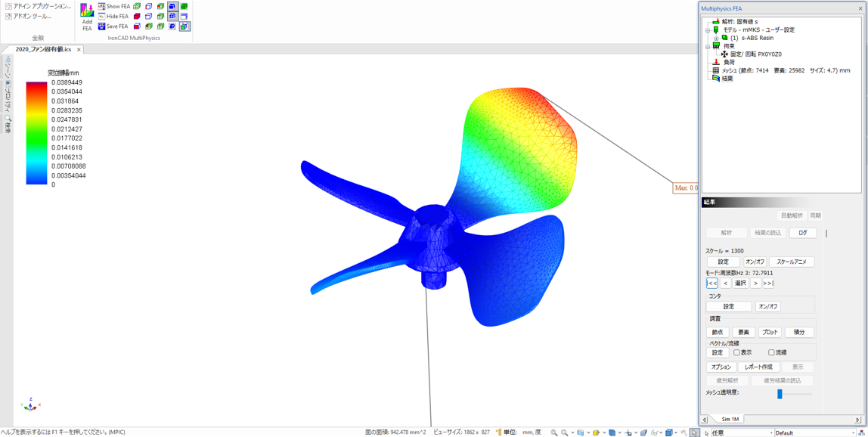The height and width of the screenshot is (437, 868).
Task: Click the Hide FEA toolbar icon
Action: point(102,16)
